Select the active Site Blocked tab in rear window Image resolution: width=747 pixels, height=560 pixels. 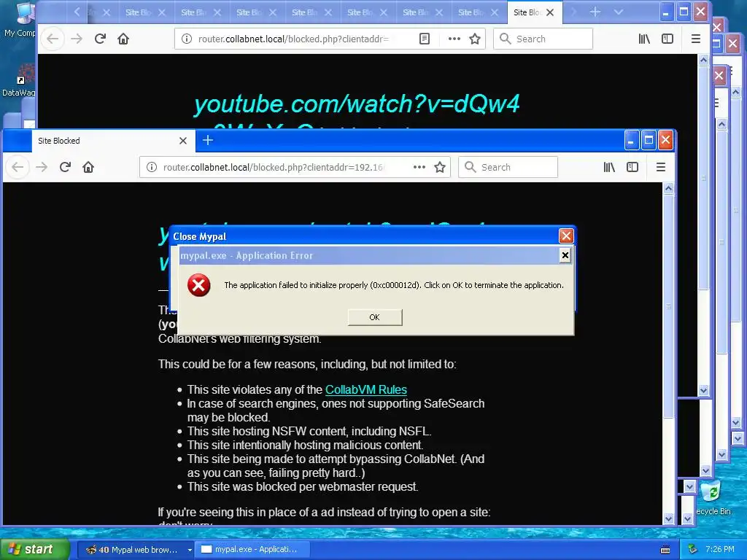(535, 12)
